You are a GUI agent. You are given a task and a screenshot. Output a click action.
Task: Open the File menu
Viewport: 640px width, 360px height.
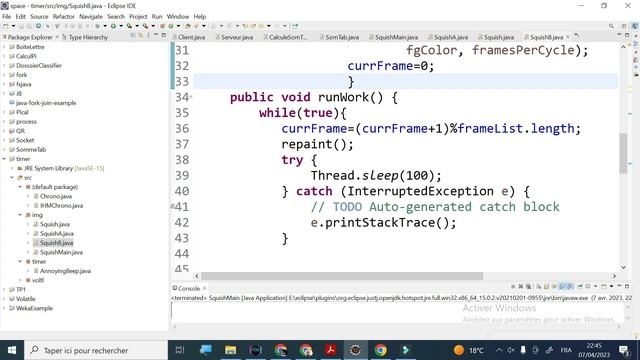point(7,17)
